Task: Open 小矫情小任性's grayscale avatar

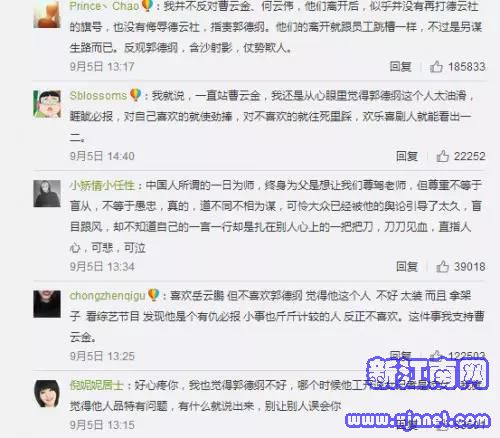Action: point(47,194)
